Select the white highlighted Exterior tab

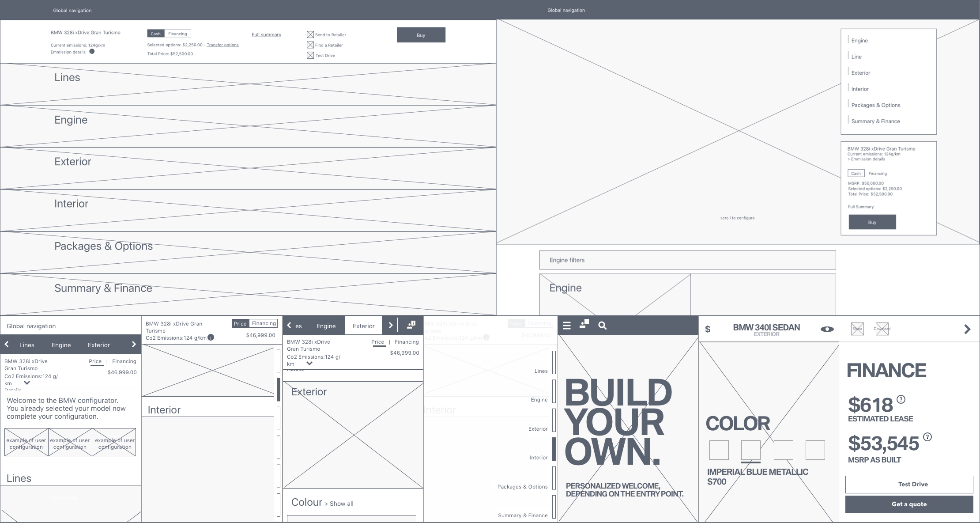coord(363,326)
